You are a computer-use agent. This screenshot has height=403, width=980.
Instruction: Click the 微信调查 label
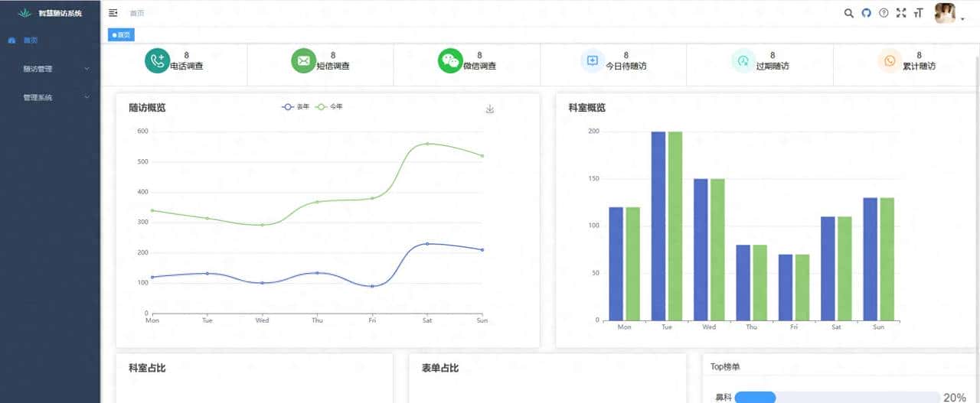[x=480, y=67]
